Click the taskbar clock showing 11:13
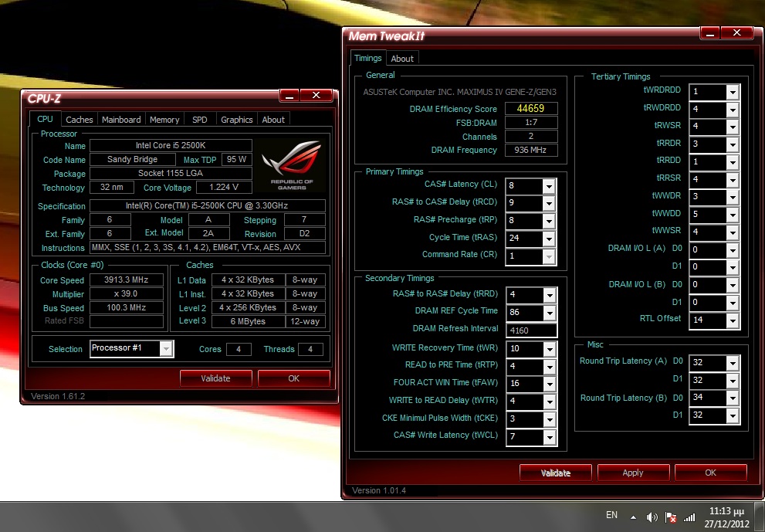765x532 pixels. [726, 511]
